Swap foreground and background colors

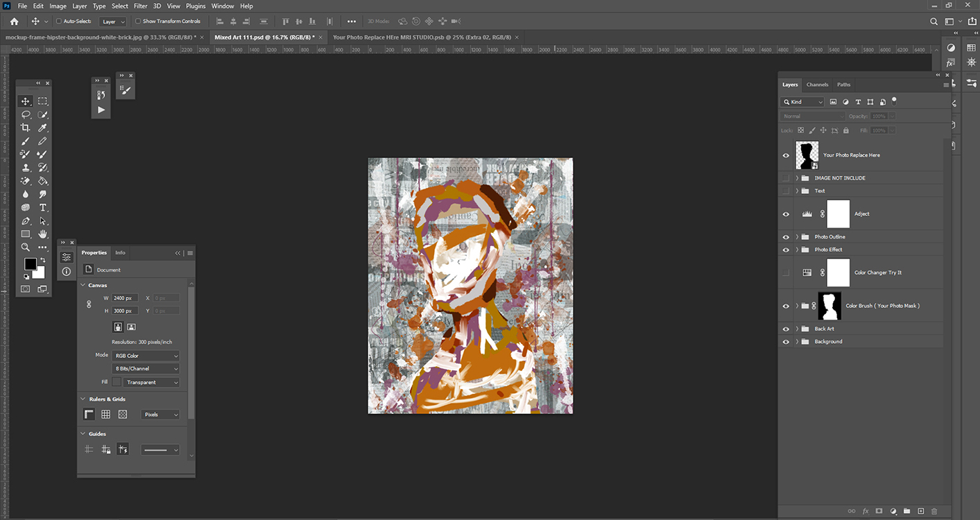(43, 260)
